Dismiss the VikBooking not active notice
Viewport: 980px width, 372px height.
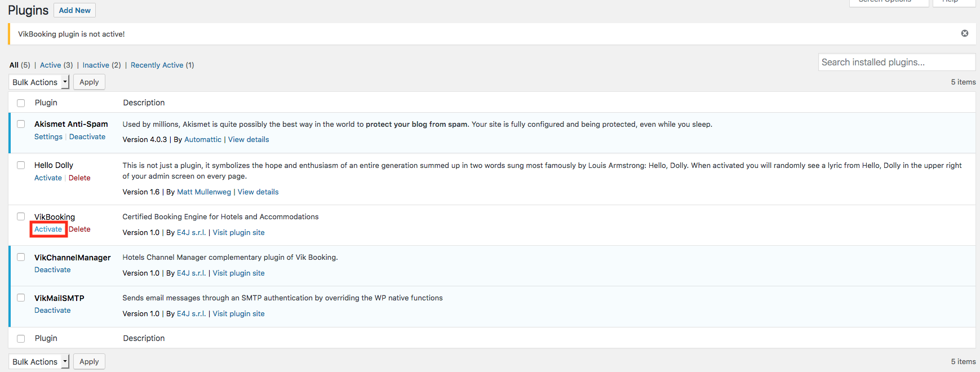click(965, 33)
